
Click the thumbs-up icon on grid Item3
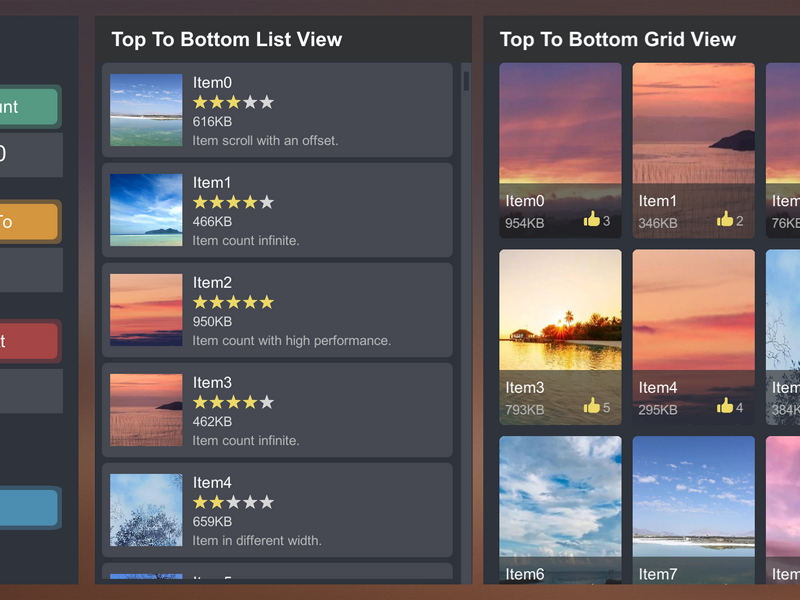click(x=591, y=406)
